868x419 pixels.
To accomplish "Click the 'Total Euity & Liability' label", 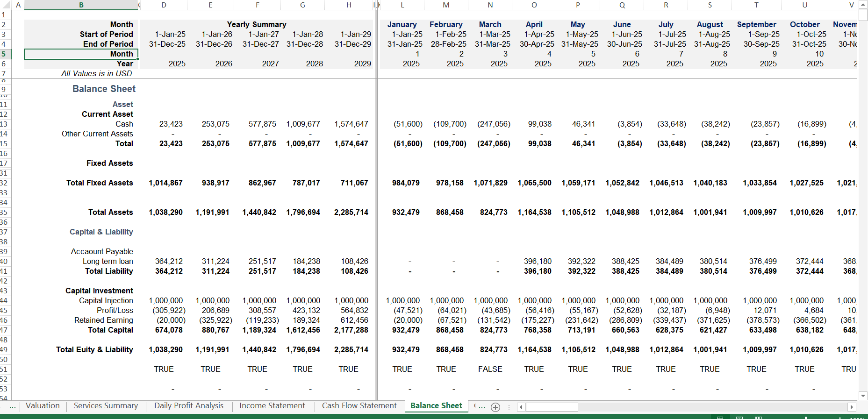I will pyautogui.click(x=94, y=349).
